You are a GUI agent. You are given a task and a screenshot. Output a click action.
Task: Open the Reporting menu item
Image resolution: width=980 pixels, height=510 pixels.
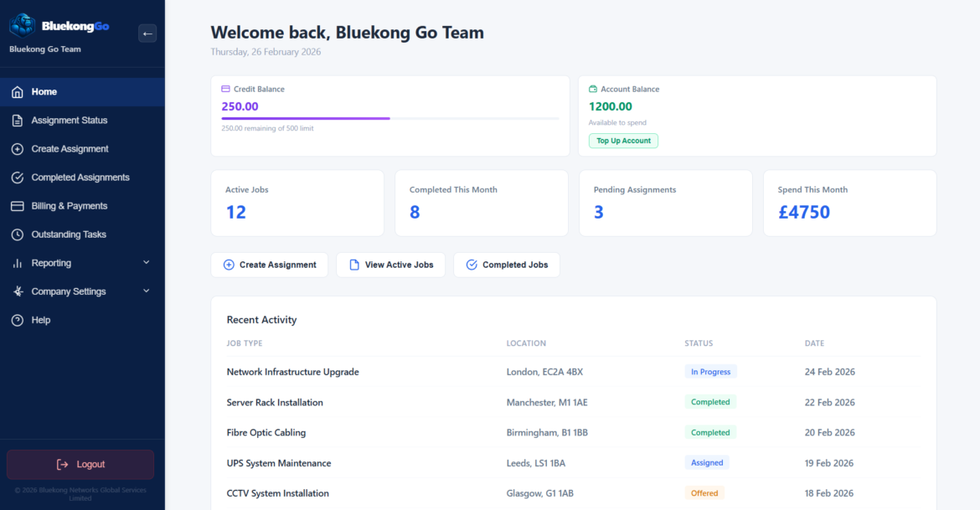tap(51, 263)
